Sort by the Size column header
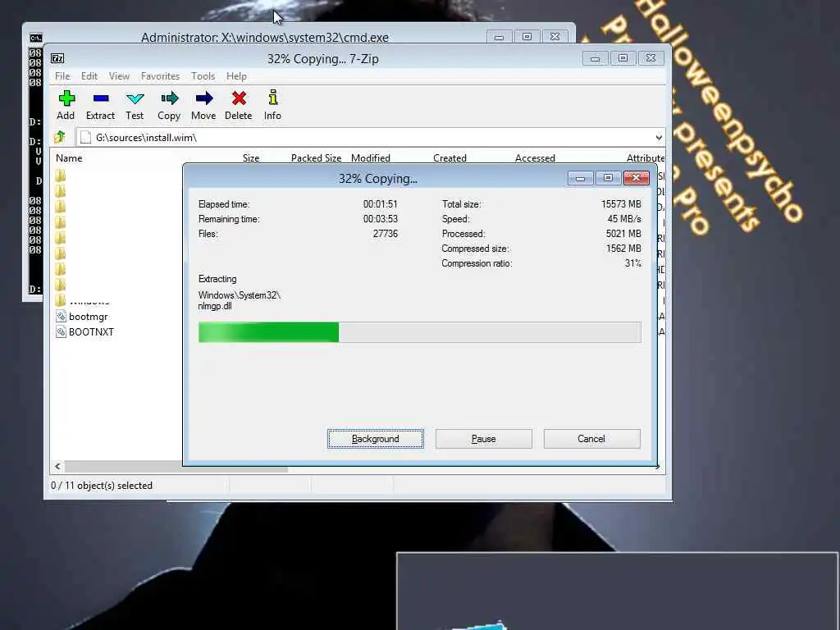 tap(251, 158)
